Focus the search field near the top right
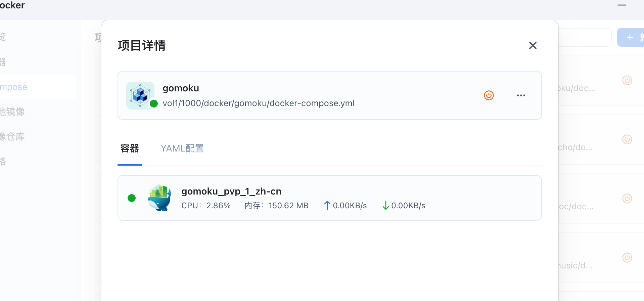Screen dimensions: 644x301 (x=584, y=37)
